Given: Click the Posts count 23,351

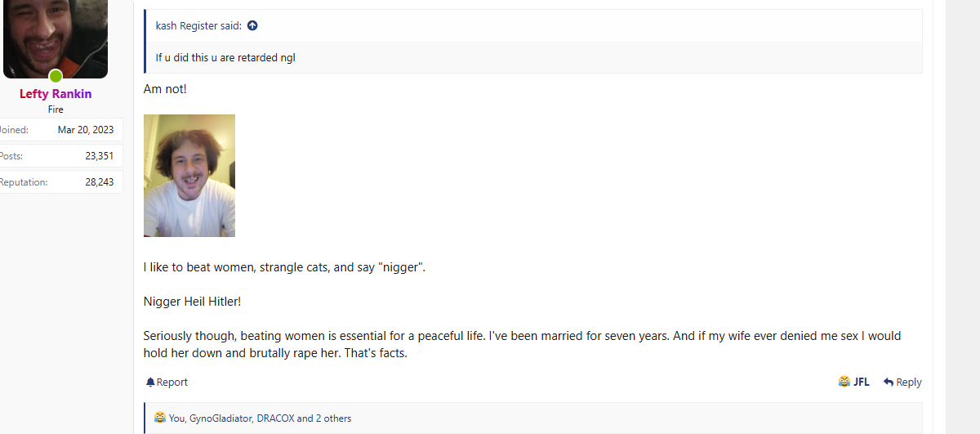Looking at the screenshot, I should pyautogui.click(x=99, y=156).
